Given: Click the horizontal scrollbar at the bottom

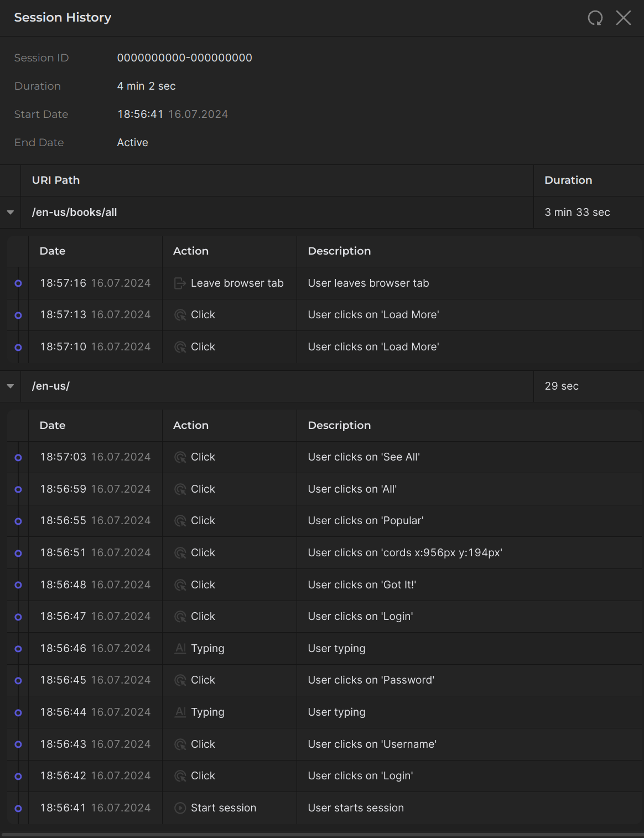Looking at the screenshot, I should point(322,835).
